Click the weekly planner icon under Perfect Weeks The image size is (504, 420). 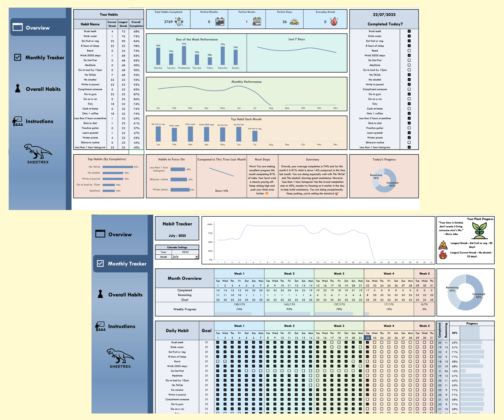click(257, 22)
